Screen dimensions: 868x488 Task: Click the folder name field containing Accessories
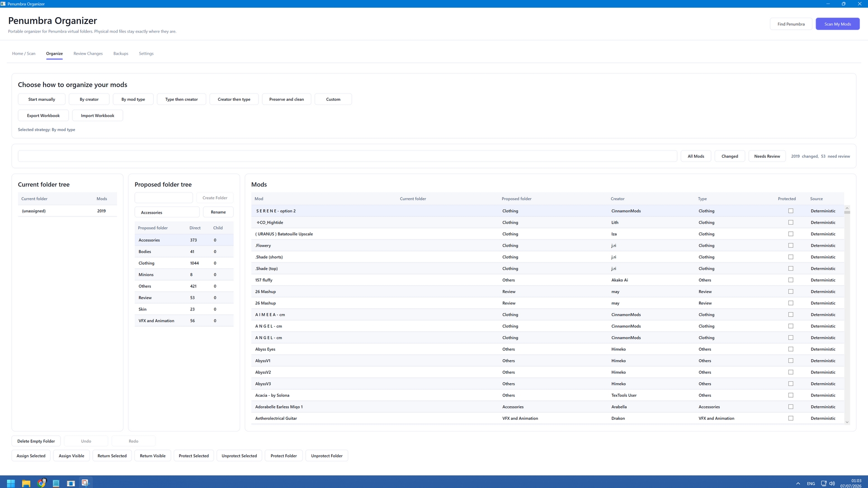(x=167, y=212)
